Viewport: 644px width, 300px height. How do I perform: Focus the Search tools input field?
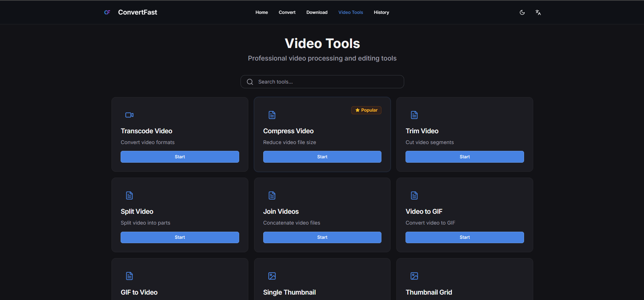pos(322,82)
